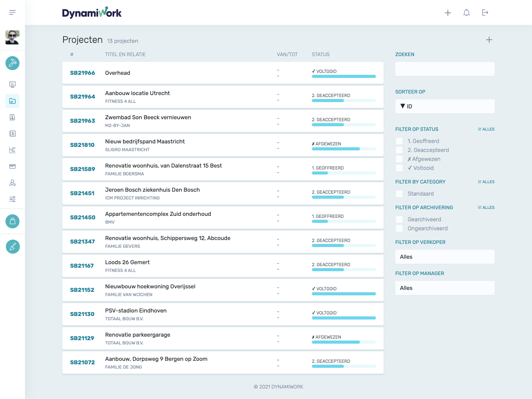Click 'Loods 26 Gemert' title
This screenshot has height=399, width=532.
127,262
